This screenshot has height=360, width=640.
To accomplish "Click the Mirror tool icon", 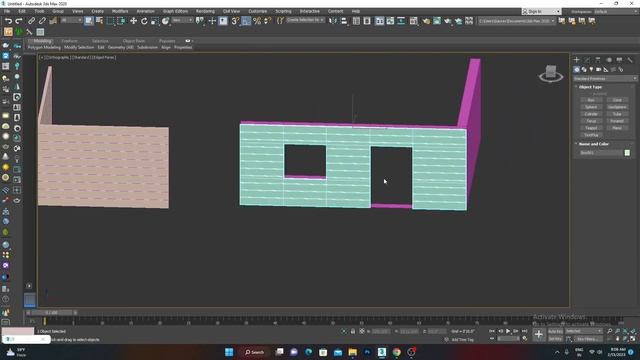I will point(333,20).
